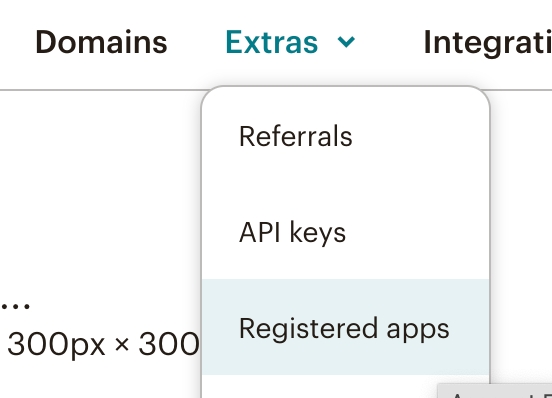Viewport: 552px width, 398px height.
Task: Select the Extras menu label
Action: (x=272, y=42)
